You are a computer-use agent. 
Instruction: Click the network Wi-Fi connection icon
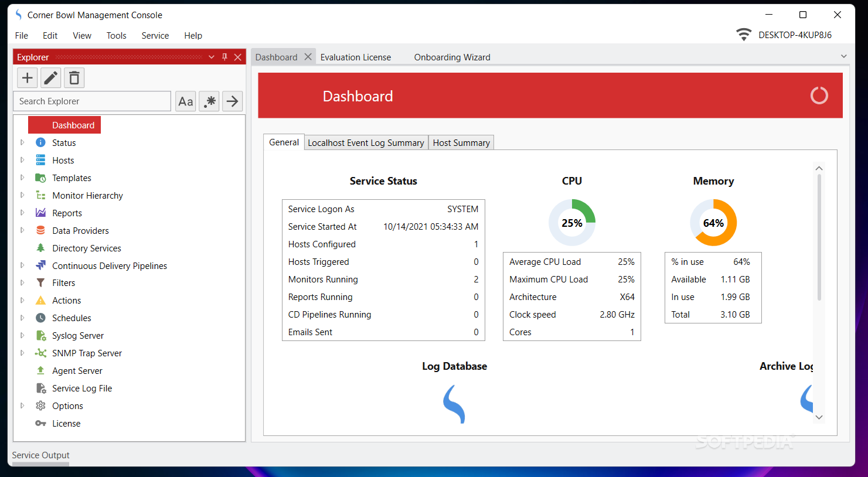click(x=744, y=35)
